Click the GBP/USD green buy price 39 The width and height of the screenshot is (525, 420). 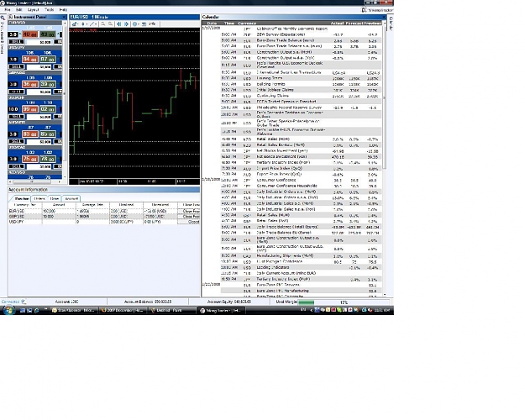coord(48,84)
